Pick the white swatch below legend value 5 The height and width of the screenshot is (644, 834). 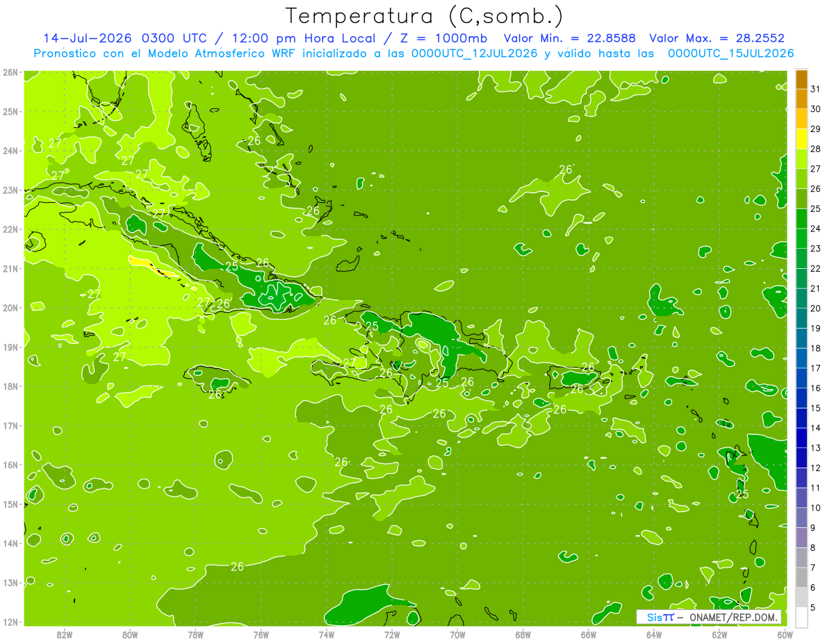click(801, 616)
